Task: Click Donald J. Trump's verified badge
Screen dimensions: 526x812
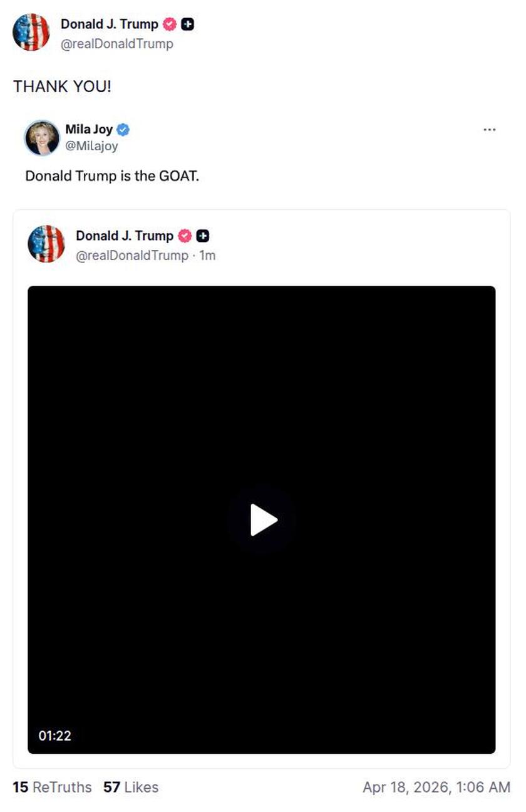Action: coord(169,24)
